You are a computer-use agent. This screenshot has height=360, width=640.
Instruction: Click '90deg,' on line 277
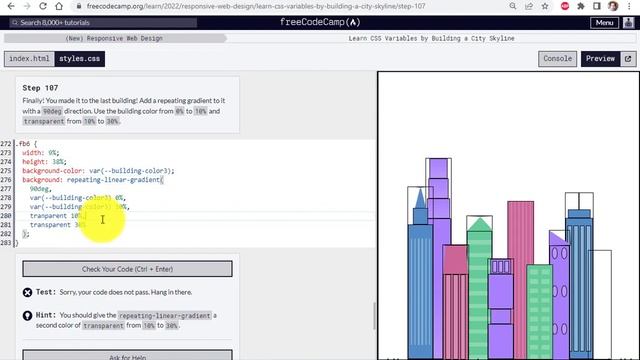click(x=40, y=189)
